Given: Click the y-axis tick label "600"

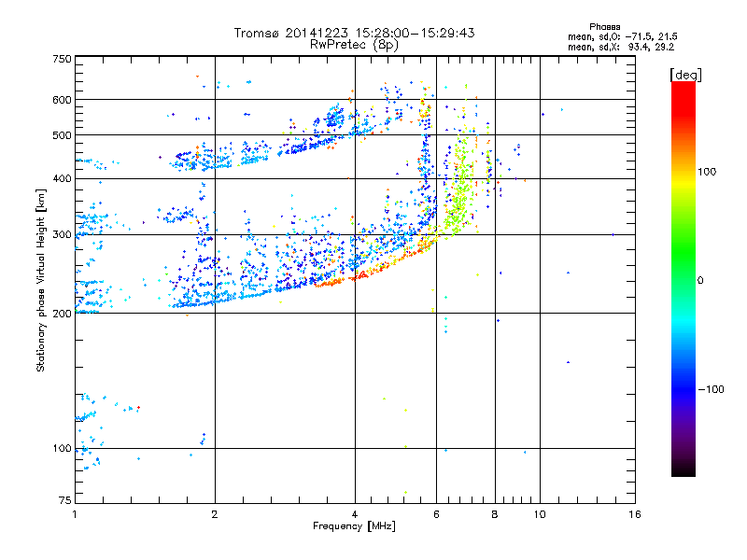Looking at the screenshot, I should pyautogui.click(x=62, y=100).
